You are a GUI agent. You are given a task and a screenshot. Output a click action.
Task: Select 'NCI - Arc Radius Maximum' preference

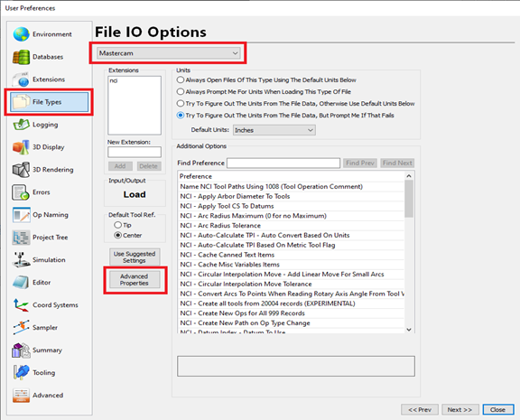[x=292, y=216]
